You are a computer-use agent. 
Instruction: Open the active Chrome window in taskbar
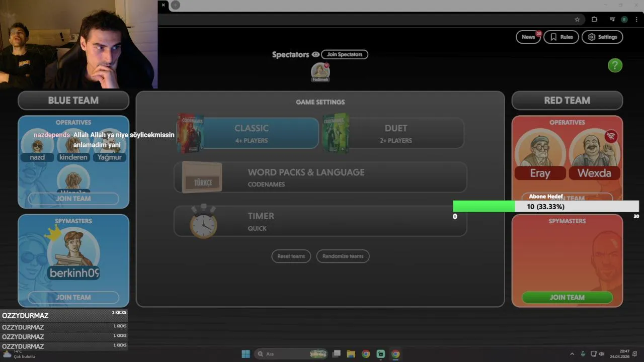tap(395, 354)
